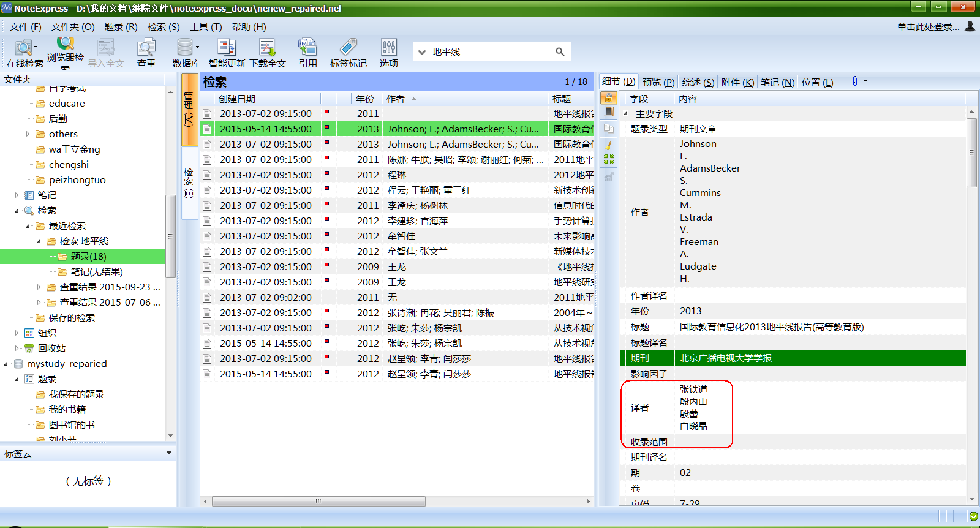980x528 pixels.
Task: Click the 内容 column header in details
Action: click(x=819, y=99)
